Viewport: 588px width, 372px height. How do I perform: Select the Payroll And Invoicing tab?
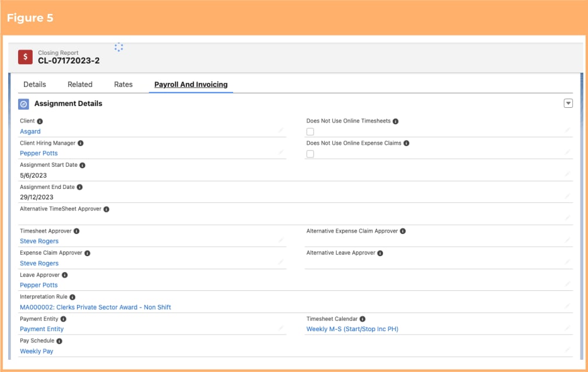tap(191, 85)
